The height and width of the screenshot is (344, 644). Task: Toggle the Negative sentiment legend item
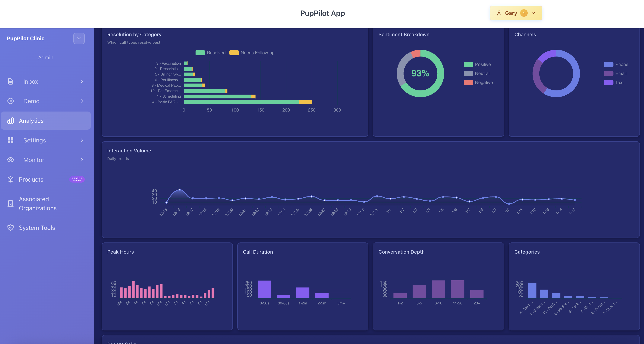478,83
